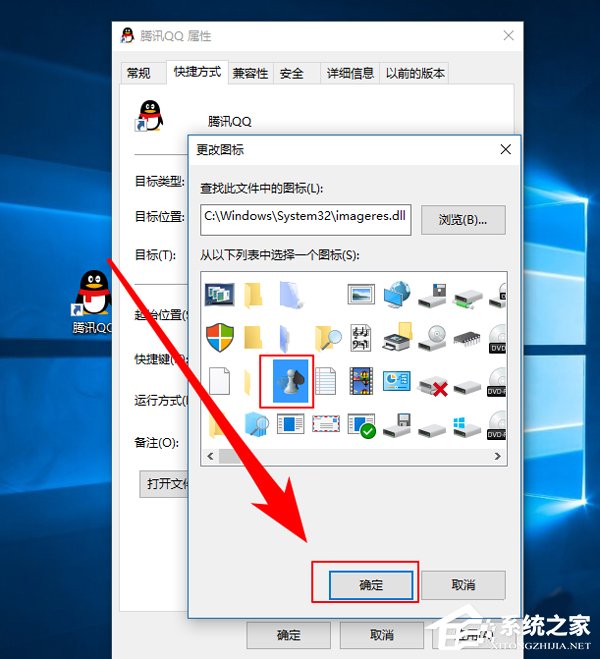This screenshot has width=600, height=659.
Task: Pick the lined text document icon
Action: 326,381
